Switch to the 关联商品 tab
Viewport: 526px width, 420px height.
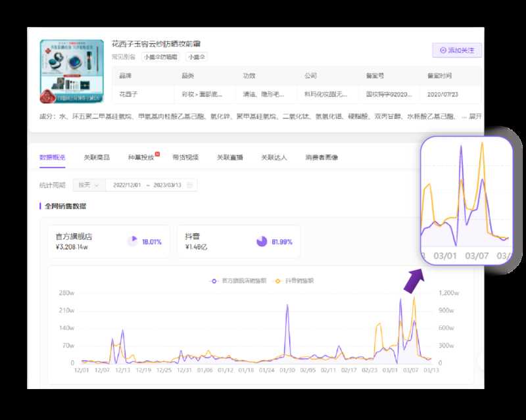click(97, 158)
